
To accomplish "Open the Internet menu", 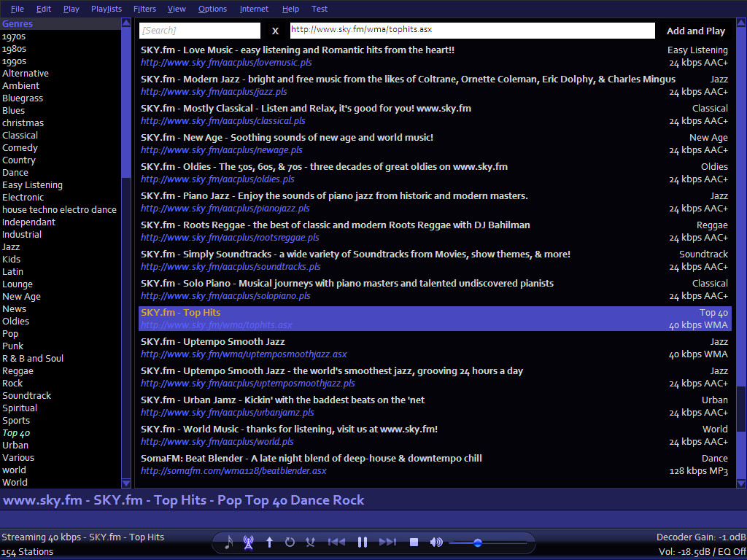I will 254,9.
